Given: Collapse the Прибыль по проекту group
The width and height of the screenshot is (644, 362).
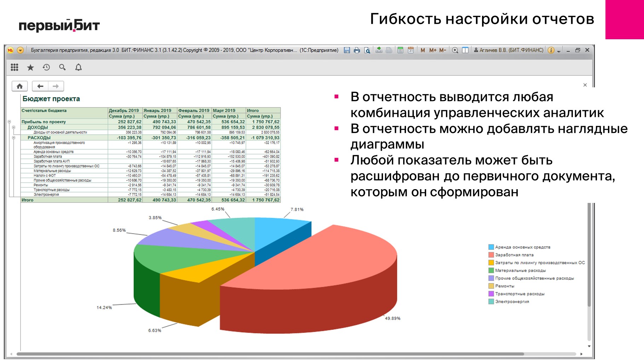Looking at the screenshot, I should (9, 122).
